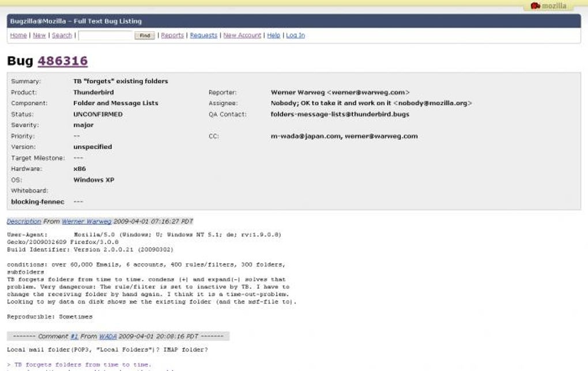Click the Find button
The image size is (588, 371).
(x=145, y=35)
